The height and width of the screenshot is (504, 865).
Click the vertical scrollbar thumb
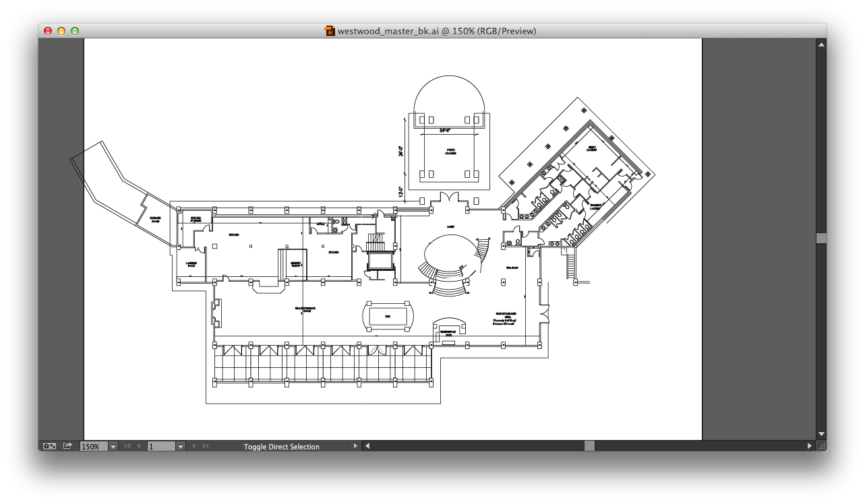click(x=821, y=238)
